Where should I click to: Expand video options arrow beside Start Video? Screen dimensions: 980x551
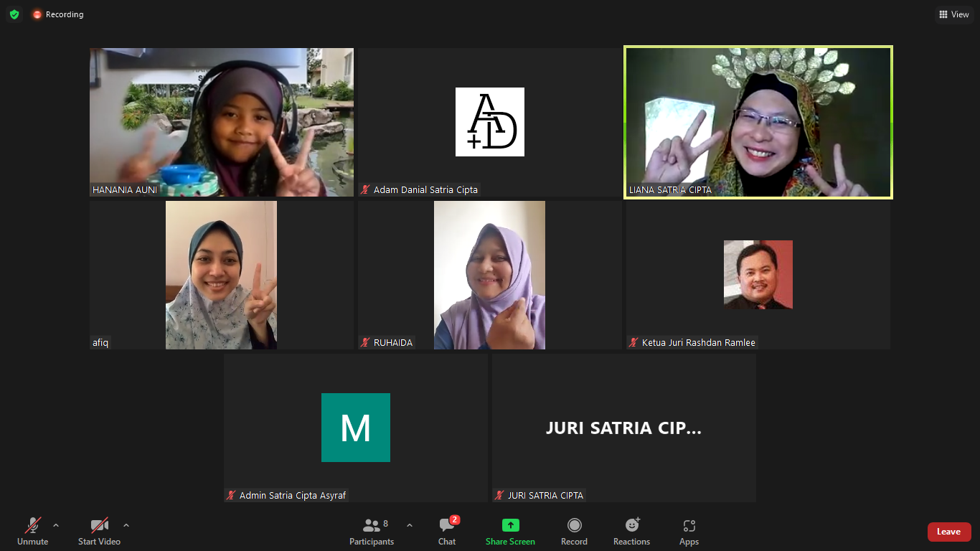tap(126, 525)
